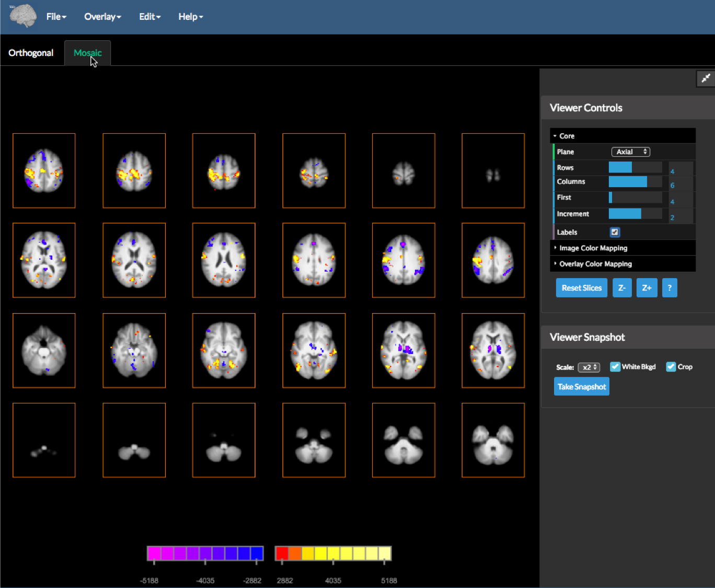715x588 pixels.
Task: Open the Overlay menu
Action: tap(102, 17)
